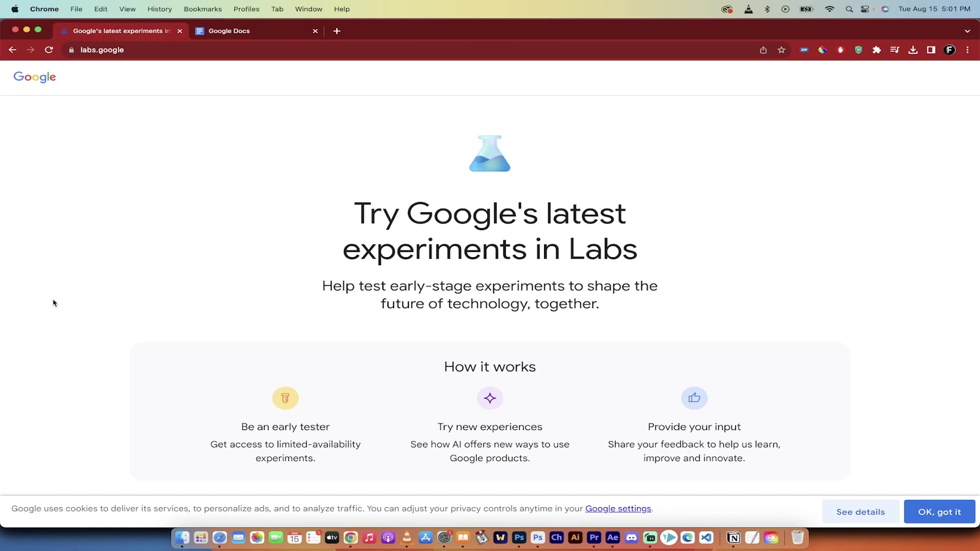Open the ZIP extension in the toolbar
The width and height of the screenshot is (980, 551).
(x=804, y=49)
